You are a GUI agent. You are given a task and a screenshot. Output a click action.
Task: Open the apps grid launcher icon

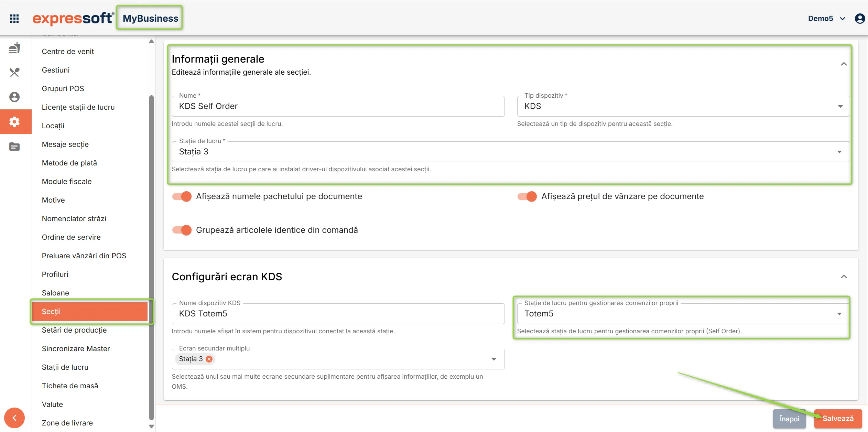point(14,19)
